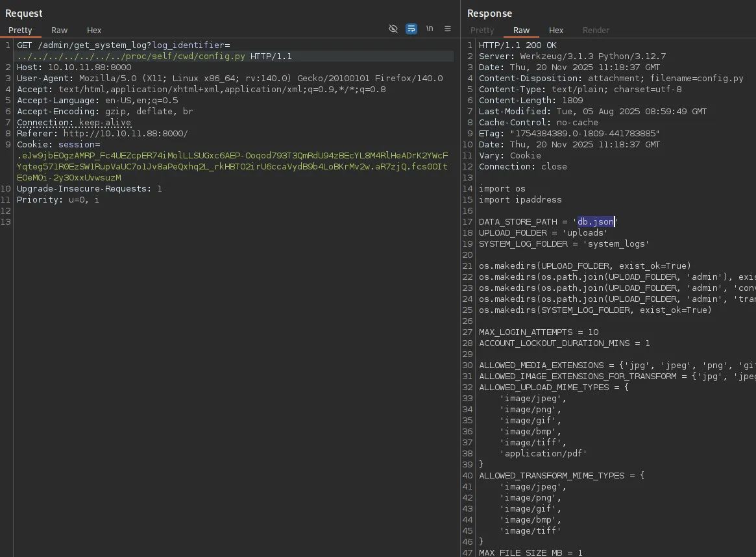
Task: Select the Response Raw tab
Action: click(521, 31)
